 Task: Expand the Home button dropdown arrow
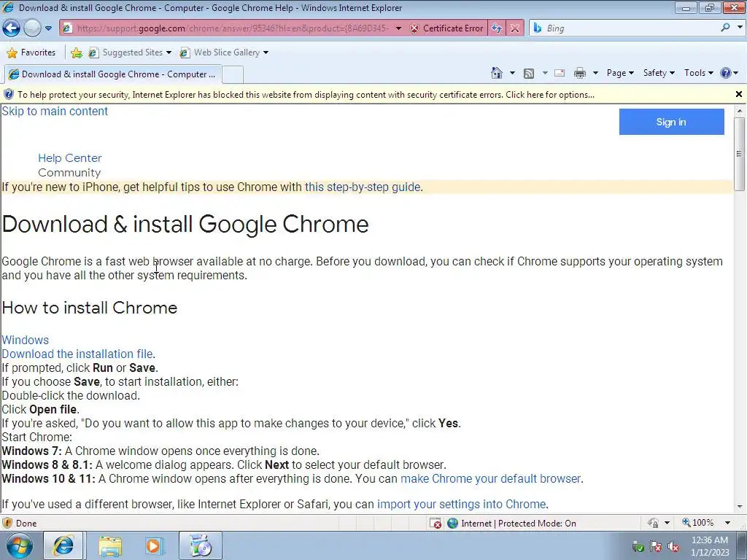tap(512, 73)
